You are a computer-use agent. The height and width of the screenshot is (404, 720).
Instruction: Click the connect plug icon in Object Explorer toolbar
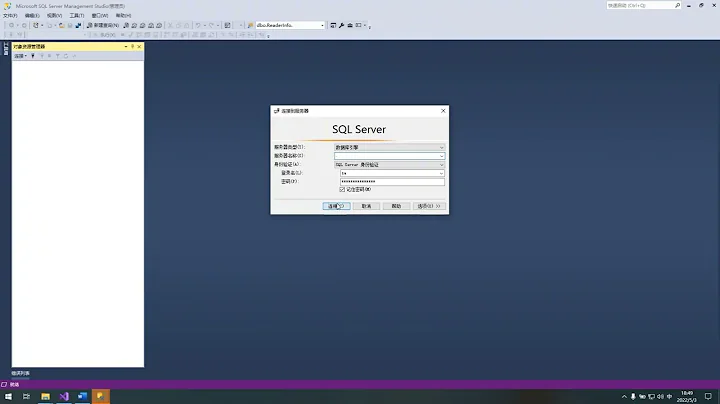[33, 56]
